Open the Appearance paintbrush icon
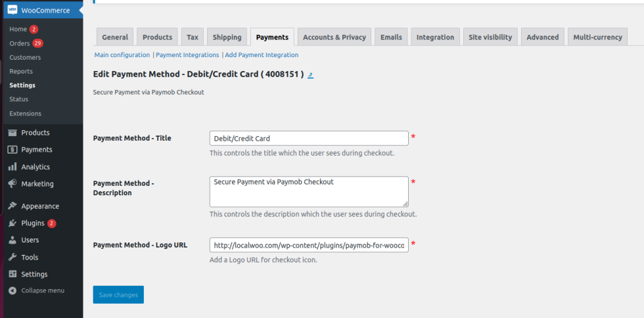 pyautogui.click(x=12, y=206)
